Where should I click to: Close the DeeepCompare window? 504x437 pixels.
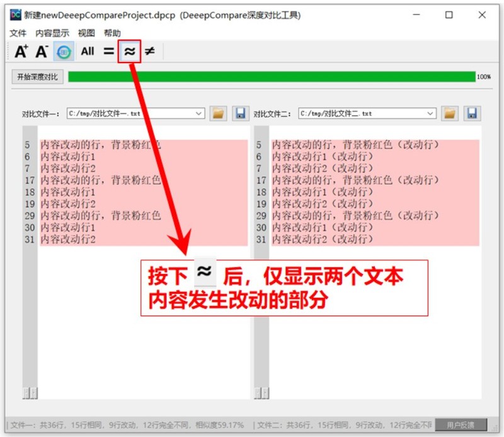482,15
